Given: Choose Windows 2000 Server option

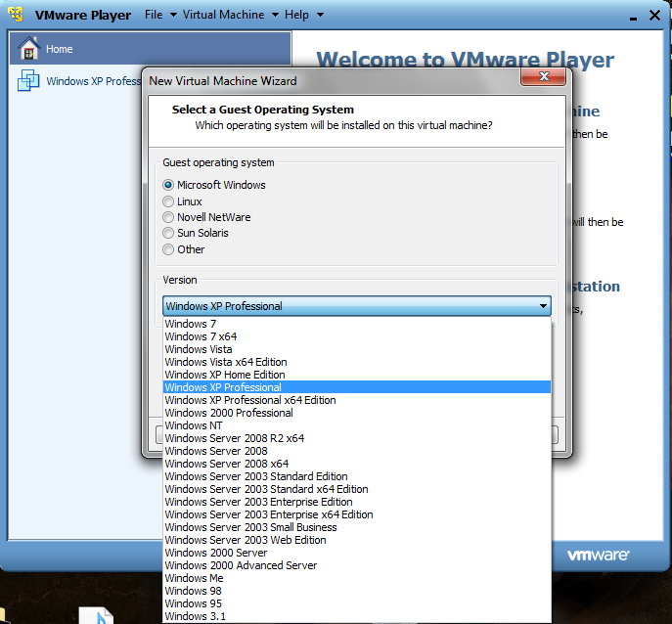Looking at the screenshot, I should tap(357, 553).
